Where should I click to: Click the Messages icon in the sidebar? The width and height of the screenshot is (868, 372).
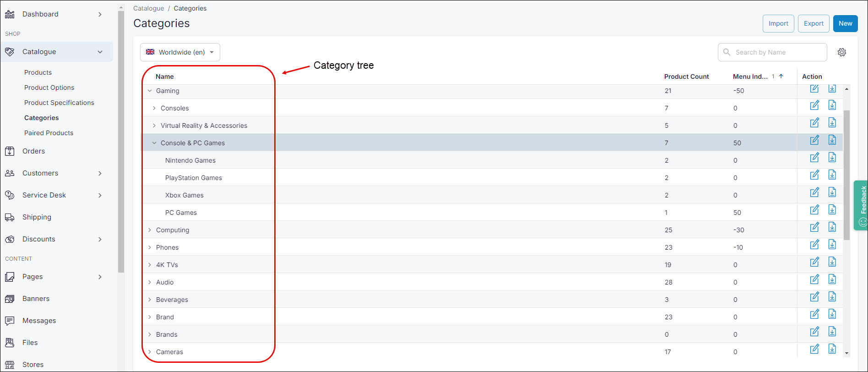tap(10, 320)
